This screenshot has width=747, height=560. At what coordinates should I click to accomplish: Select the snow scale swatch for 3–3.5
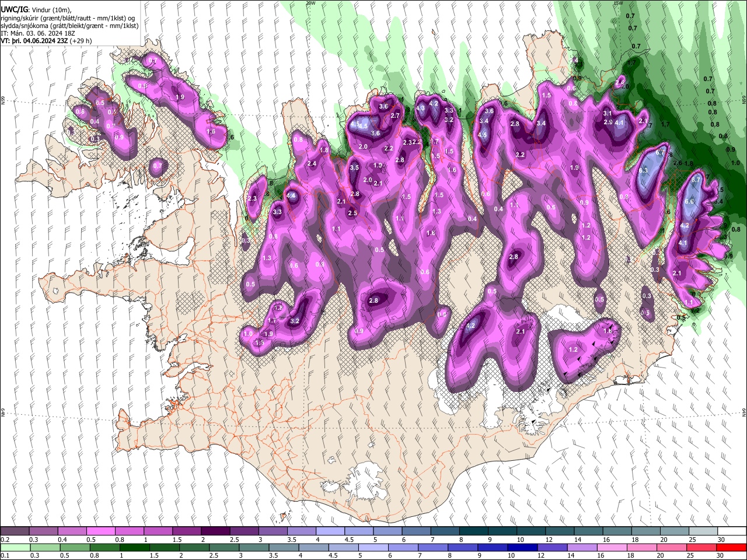pyautogui.click(x=273, y=531)
